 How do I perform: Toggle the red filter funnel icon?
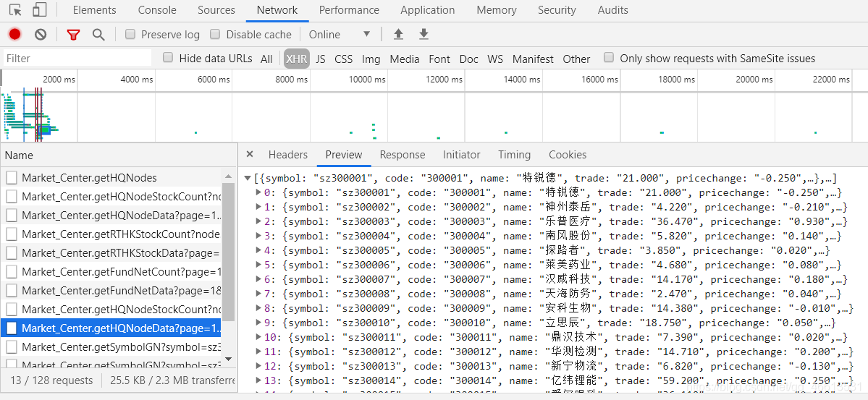[x=73, y=35]
